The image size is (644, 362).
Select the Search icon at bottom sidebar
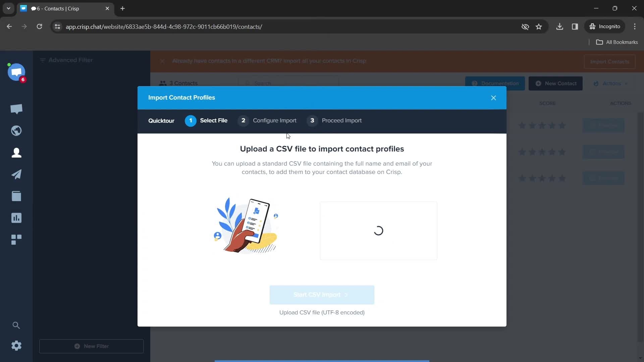click(16, 325)
